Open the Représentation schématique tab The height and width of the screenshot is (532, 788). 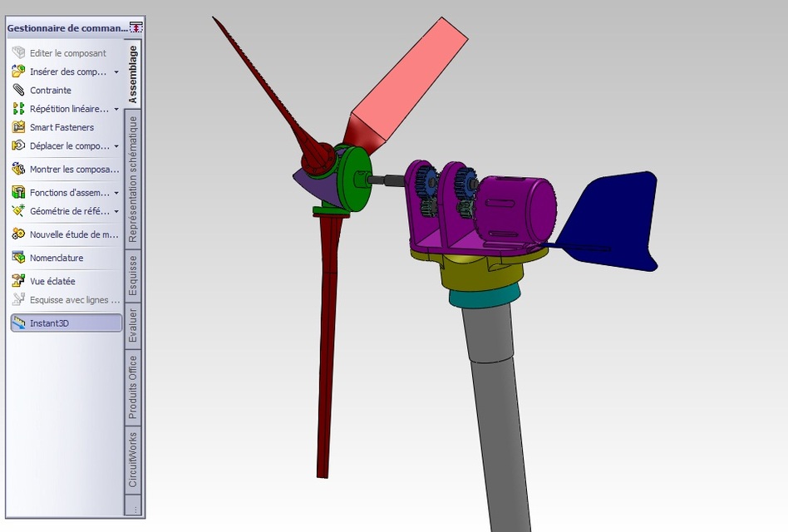(131, 177)
